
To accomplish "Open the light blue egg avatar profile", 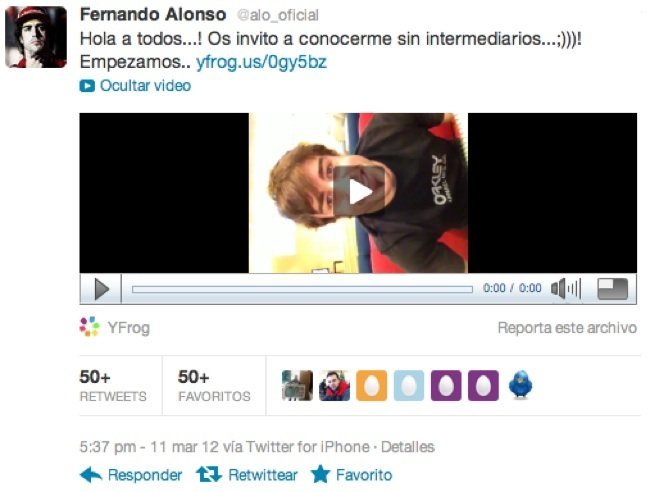I will pyautogui.click(x=409, y=385).
